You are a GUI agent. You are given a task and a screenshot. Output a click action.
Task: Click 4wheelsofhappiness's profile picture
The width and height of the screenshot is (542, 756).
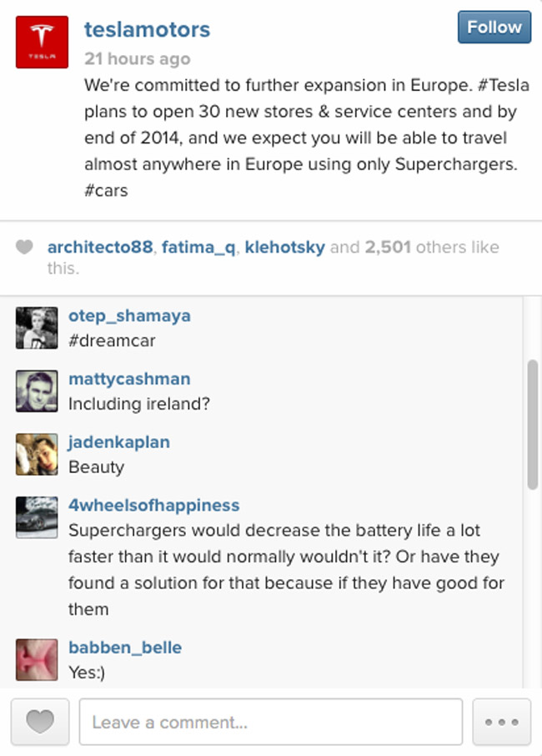[36, 517]
